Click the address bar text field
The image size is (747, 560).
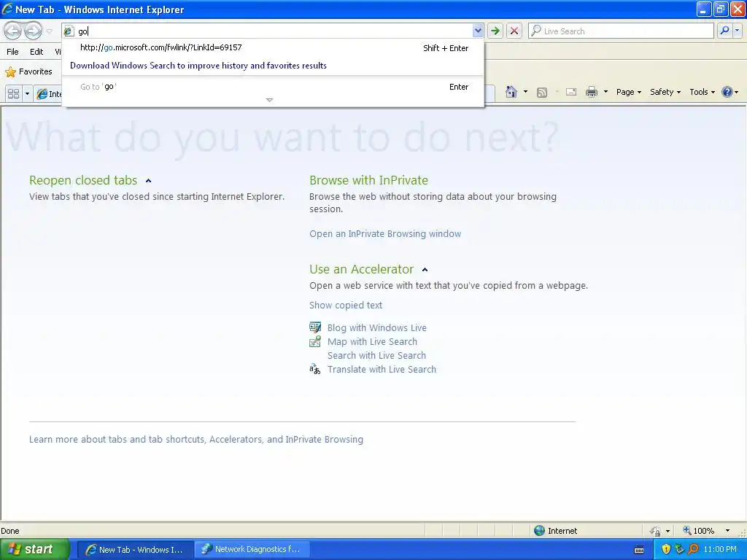[x=274, y=31]
